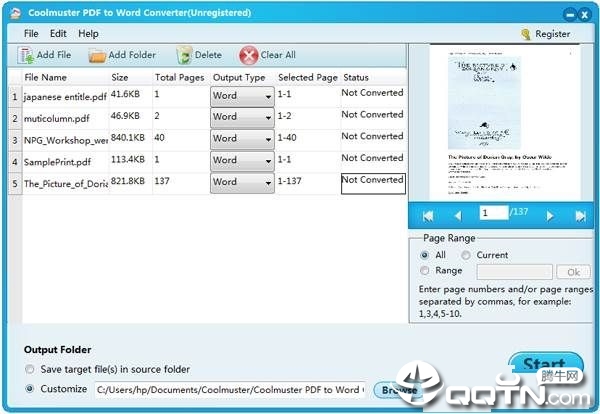Select muticolumn.pdf file name
Screen dimensions: 600x414
click(x=57, y=119)
